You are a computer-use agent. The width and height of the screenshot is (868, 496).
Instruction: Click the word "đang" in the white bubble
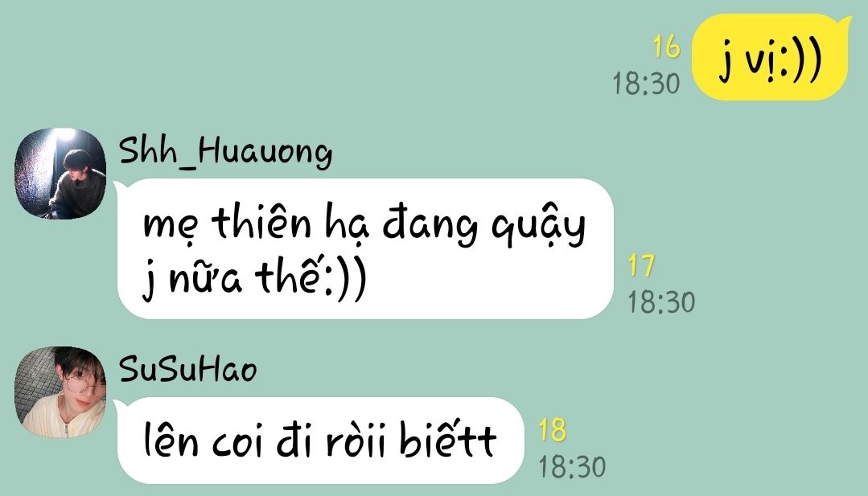point(430,226)
